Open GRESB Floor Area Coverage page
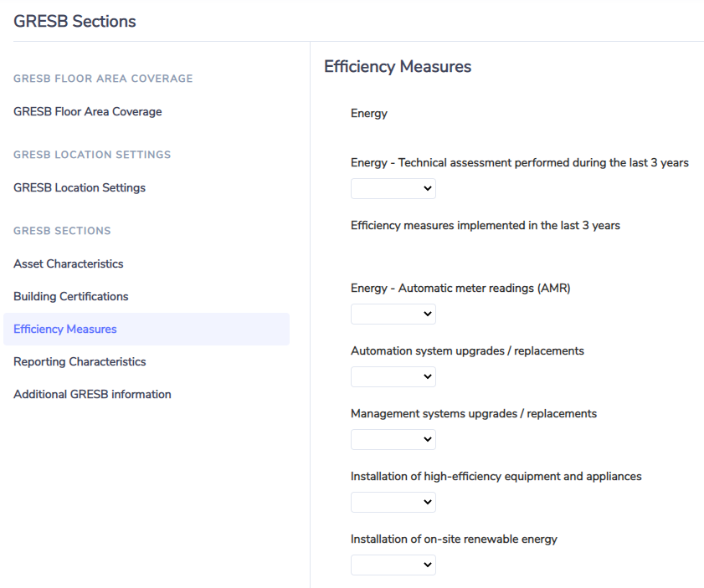The height and width of the screenshot is (588, 704). pyautogui.click(x=88, y=112)
